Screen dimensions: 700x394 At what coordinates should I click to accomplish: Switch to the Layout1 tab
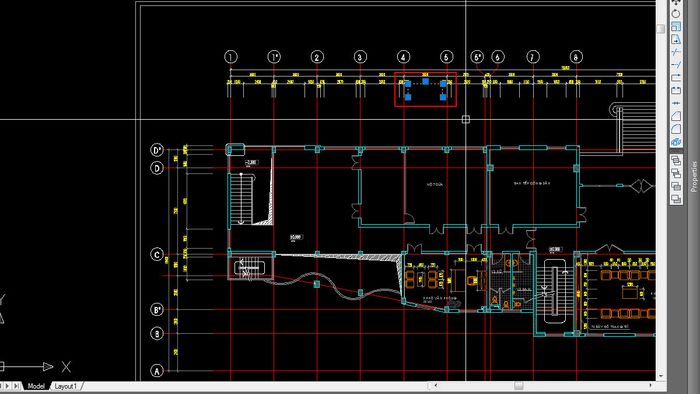pyautogui.click(x=66, y=386)
